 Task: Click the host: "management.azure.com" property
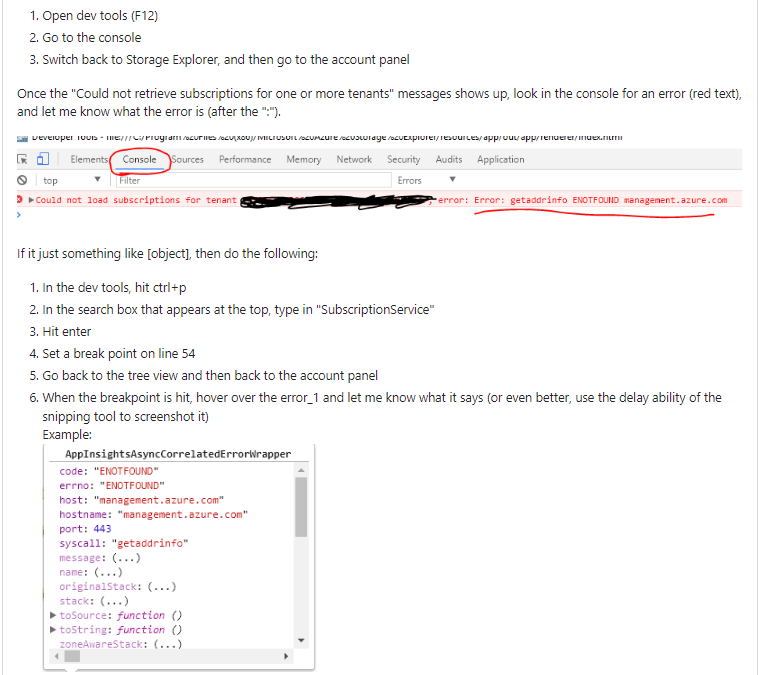point(141,500)
